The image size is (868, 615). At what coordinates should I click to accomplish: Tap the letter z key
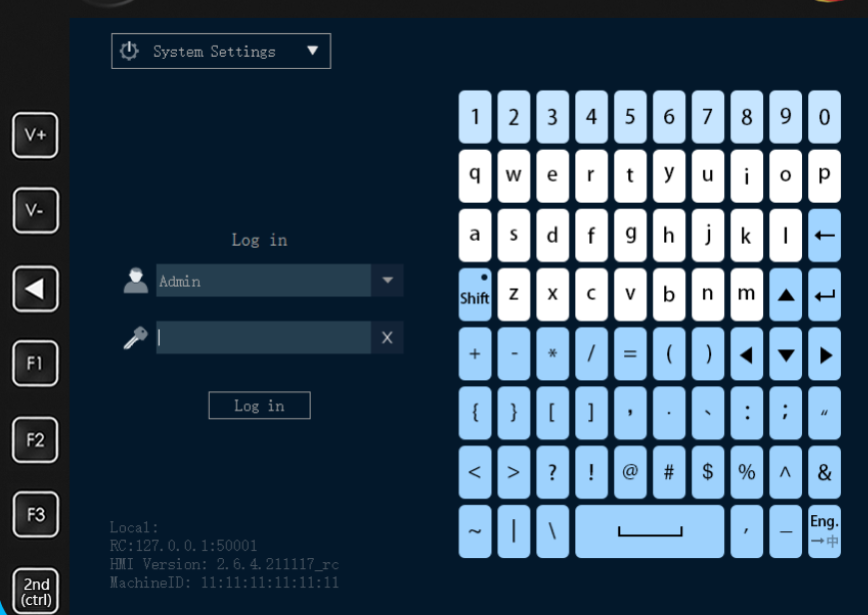513,295
